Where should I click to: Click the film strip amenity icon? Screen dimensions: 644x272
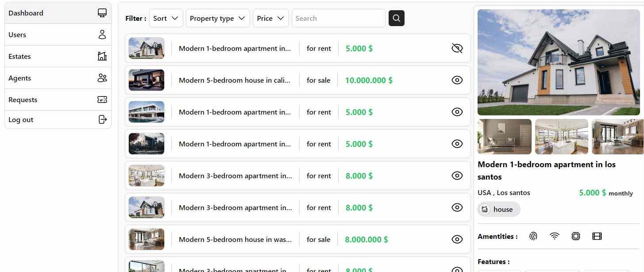click(x=597, y=236)
